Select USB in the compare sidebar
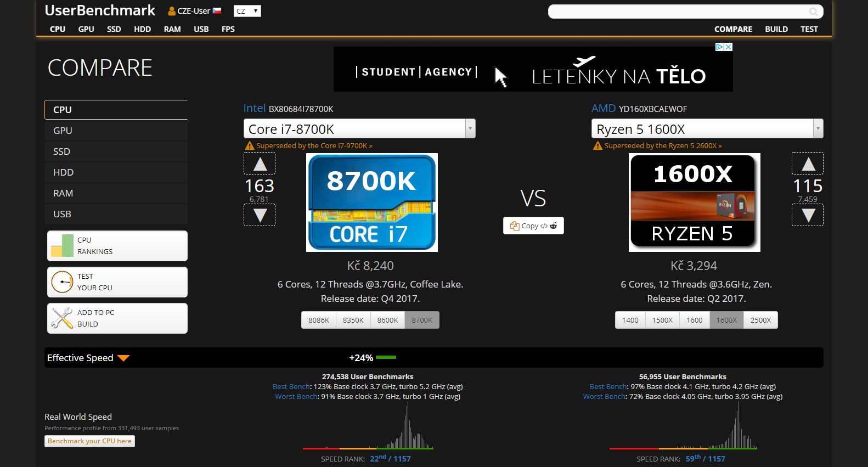Viewport: 868px width, 467px height. coord(116,214)
